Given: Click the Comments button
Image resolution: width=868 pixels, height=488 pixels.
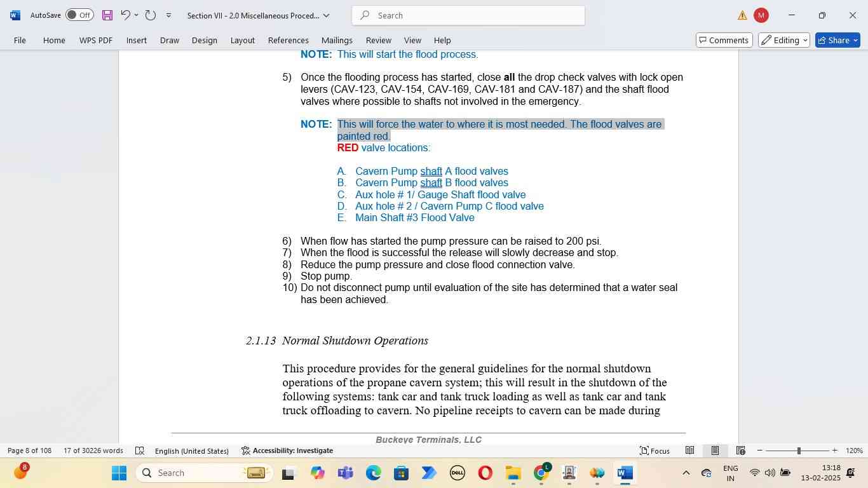Looking at the screenshot, I should [x=724, y=40].
